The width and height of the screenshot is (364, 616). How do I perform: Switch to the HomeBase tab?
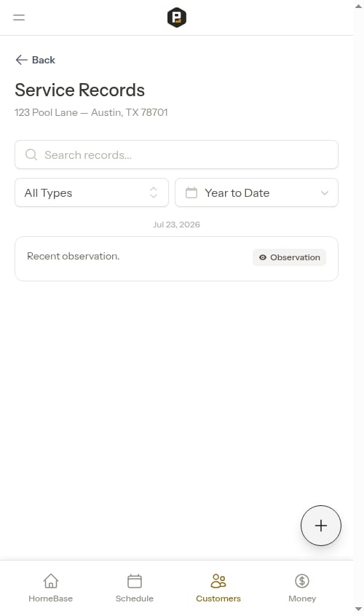[51, 588]
